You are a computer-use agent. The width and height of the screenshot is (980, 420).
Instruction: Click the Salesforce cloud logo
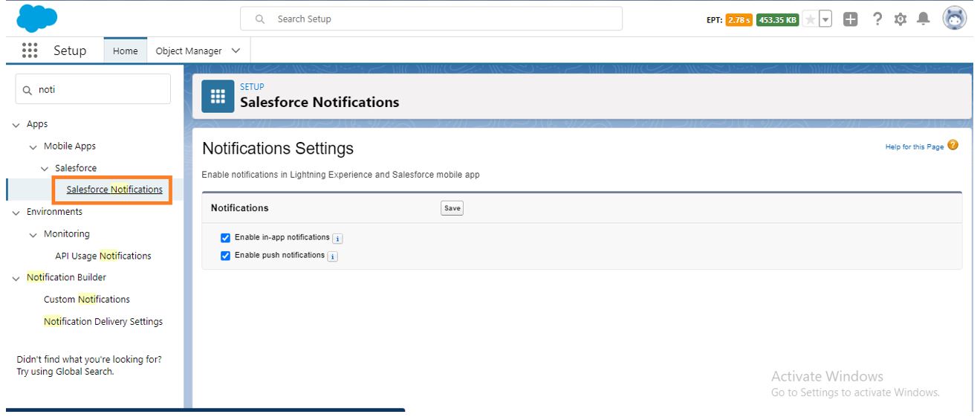(36, 19)
